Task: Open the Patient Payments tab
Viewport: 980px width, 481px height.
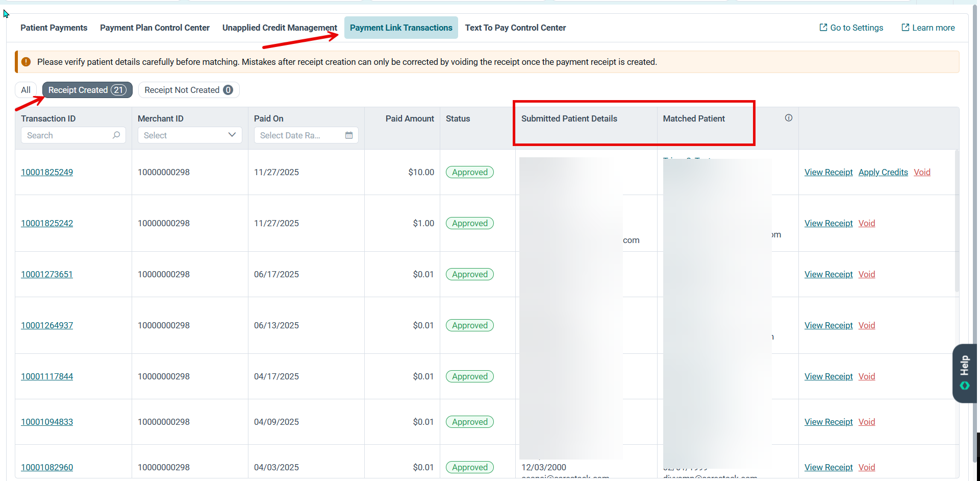Action: click(x=54, y=28)
